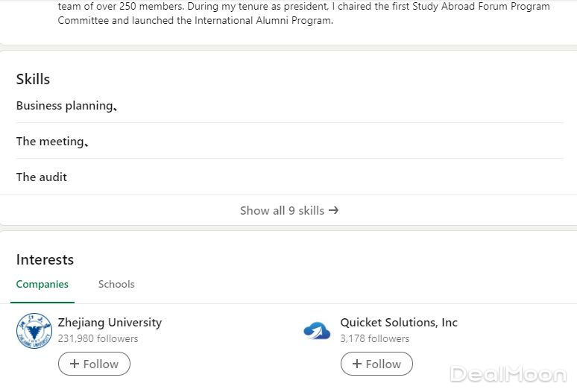Switch to the Companies tab
The width and height of the screenshot is (577, 392).
click(x=42, y=284)
